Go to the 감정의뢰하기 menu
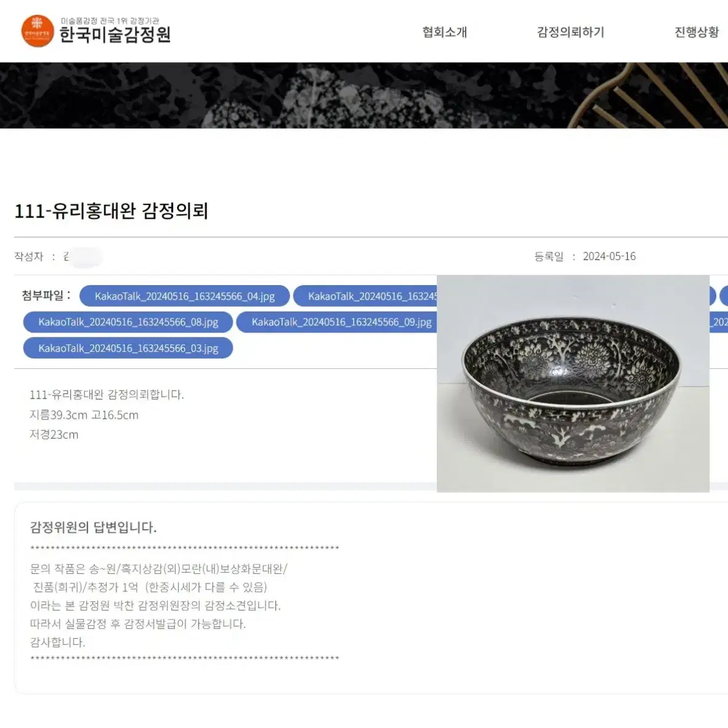 [x=570, y=32]
